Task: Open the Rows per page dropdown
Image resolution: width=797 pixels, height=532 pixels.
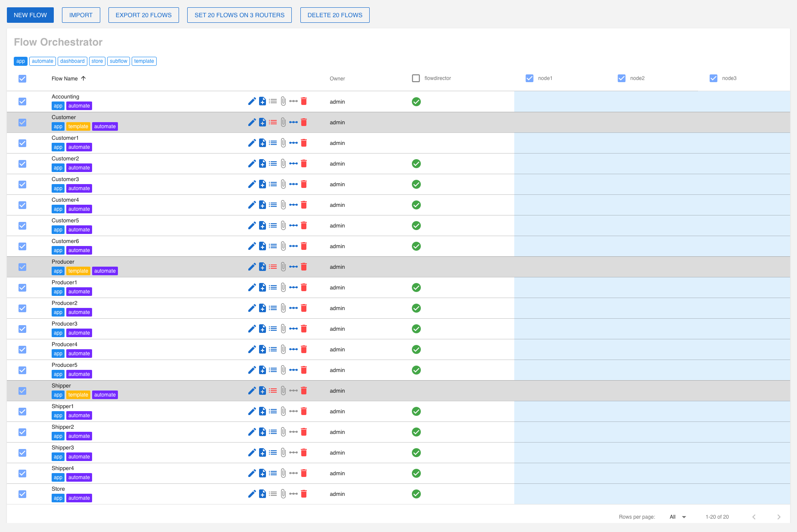Action: click(678, 517)
